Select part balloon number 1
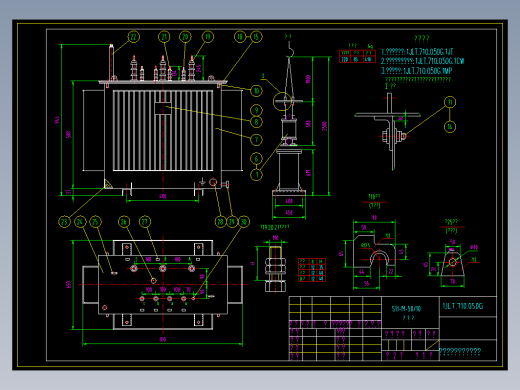Viewport: 520px width, 390px height. (x=256, y=174)
